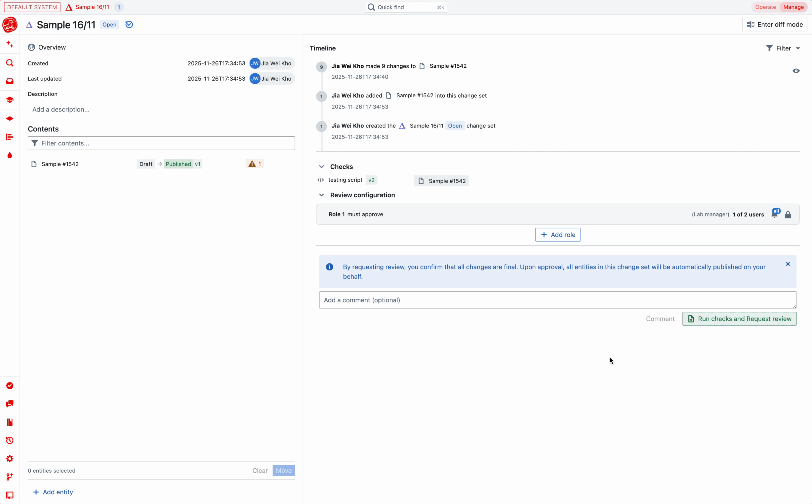Image resolution: width=812 pixels, height=504 pixels.
Task: Open the settings gear in the sidebar
Action: (x=10, y=459)
